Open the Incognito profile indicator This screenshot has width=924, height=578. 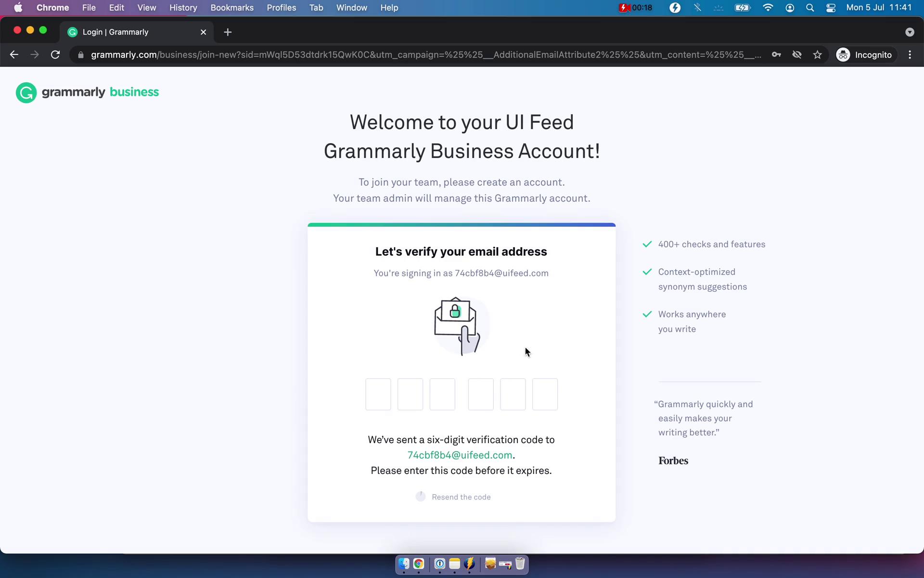pyautogui.click(x=864, y=55)
